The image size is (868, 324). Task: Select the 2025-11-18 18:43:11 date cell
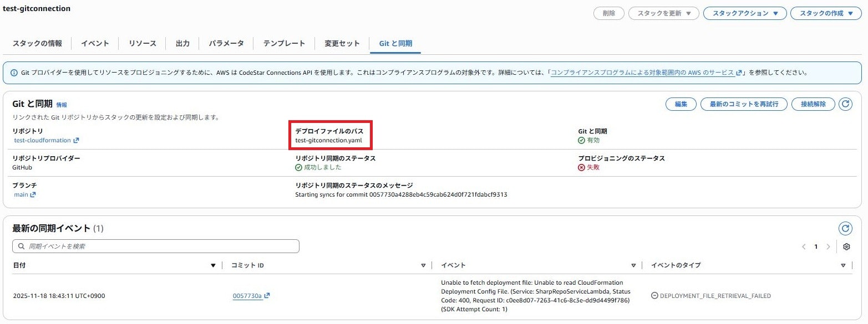coord(59,296)
